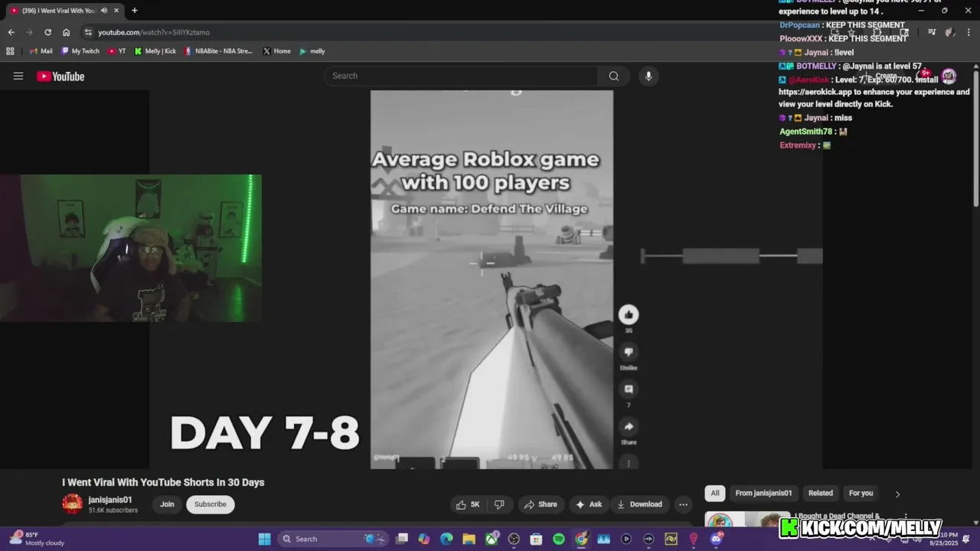
Task: Open Discord from the taskbar
Action: (x=716, y=539)
